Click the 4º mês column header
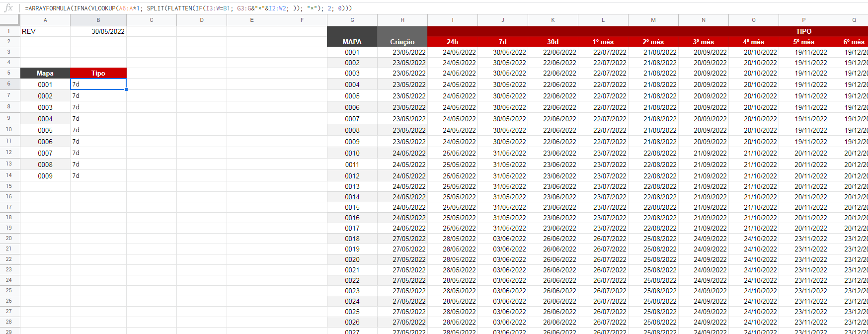This screenshot has height=334, width=868. click(754, 42)
